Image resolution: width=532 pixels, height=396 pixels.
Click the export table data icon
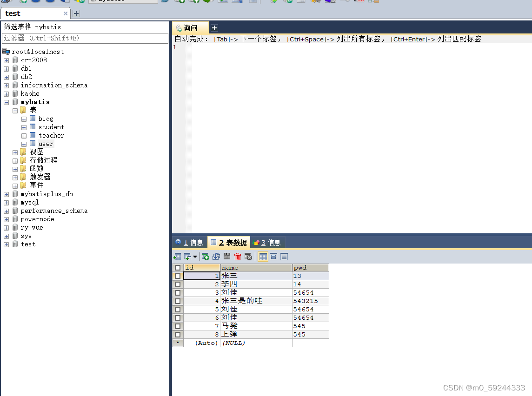coord(177,257)
